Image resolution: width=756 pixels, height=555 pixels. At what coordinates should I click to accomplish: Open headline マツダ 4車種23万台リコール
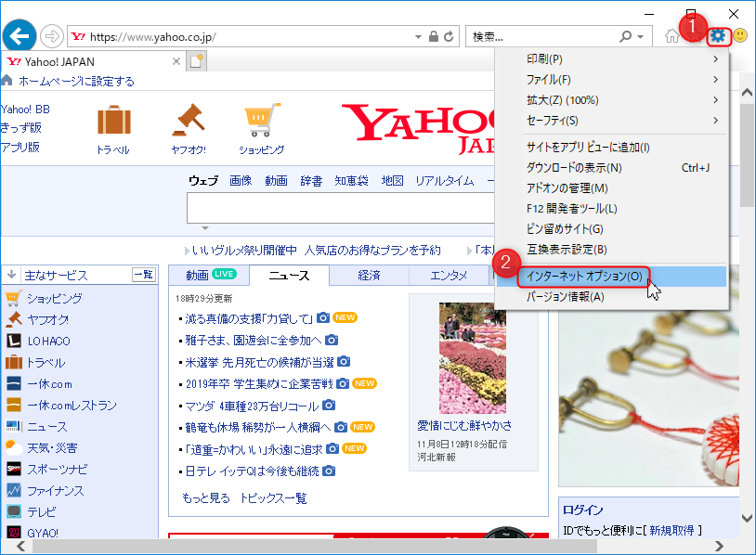coord(252,407)
